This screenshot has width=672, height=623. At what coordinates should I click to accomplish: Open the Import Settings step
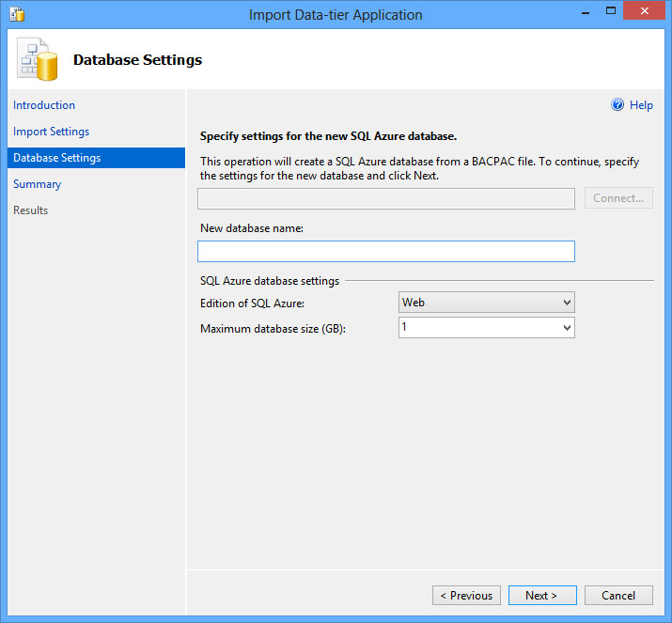pos(51,132)
